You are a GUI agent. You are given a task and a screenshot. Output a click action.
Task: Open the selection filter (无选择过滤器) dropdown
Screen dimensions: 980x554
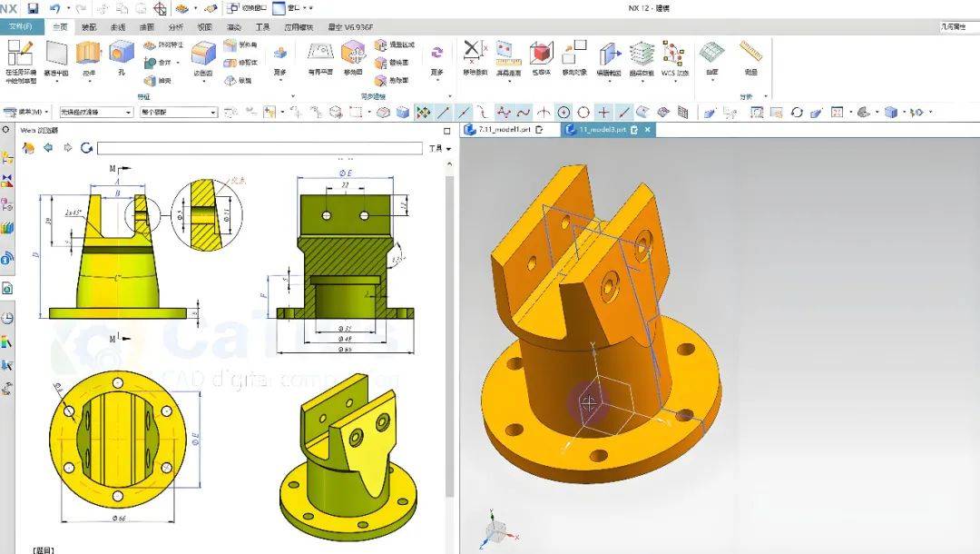(x=95, y=113)
